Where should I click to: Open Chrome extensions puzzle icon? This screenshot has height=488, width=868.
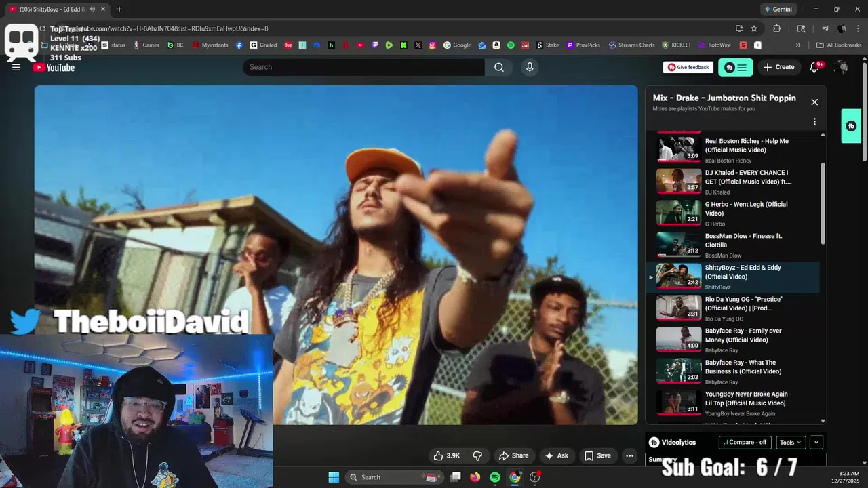[x=777, y=28]
